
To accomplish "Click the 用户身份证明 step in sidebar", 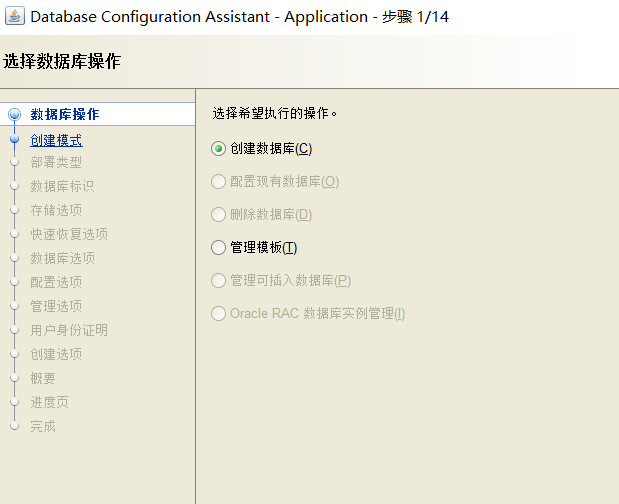I will pyautogui.click(x=69, y=330).
